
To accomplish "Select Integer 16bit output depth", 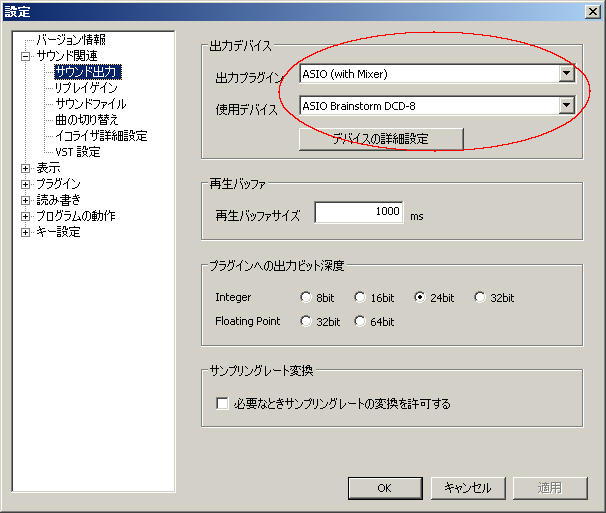I will tap(360, 297).
